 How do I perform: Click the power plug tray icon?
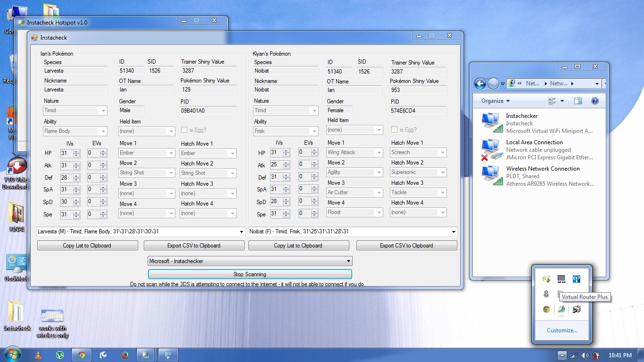point(596,355)
